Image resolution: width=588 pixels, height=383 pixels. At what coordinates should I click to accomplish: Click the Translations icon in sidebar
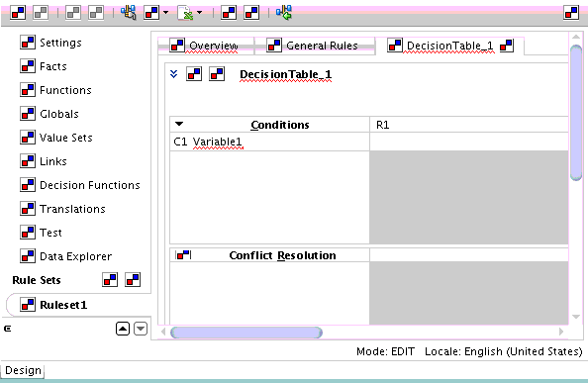28,209
